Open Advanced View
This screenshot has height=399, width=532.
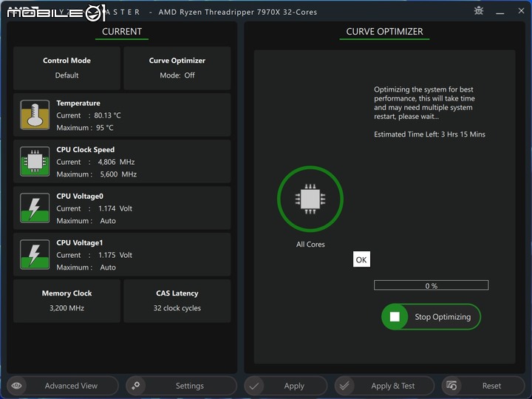pos(63,386)
